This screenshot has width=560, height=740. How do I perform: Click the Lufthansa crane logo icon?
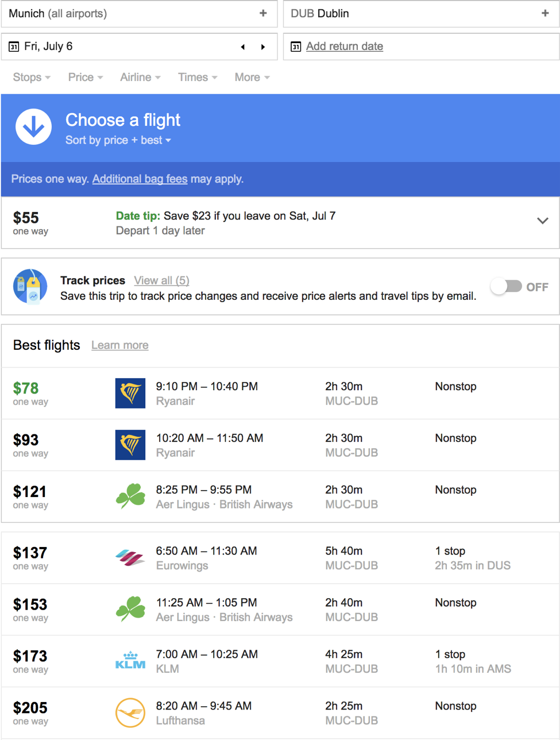click(x=130, y=713)
